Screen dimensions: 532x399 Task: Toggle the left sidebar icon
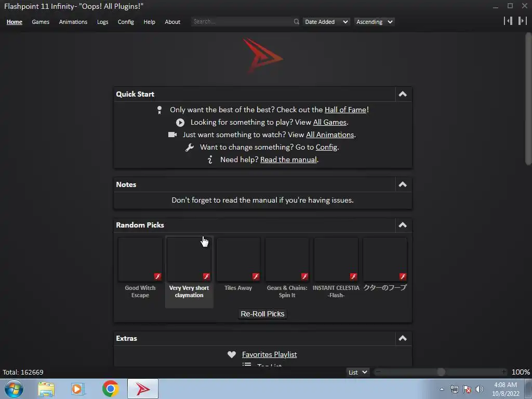point(508,21)
